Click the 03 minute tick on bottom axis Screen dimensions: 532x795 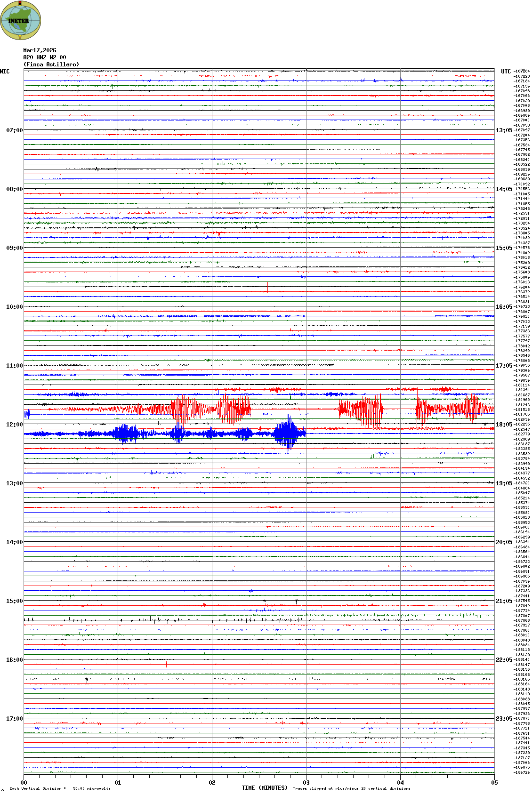coord(306,783)
